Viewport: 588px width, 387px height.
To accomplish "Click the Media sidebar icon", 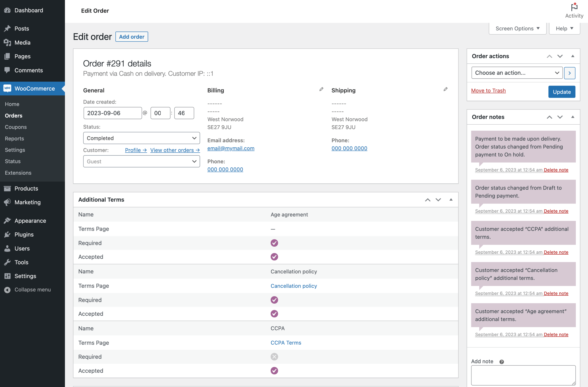I will 7,42.
